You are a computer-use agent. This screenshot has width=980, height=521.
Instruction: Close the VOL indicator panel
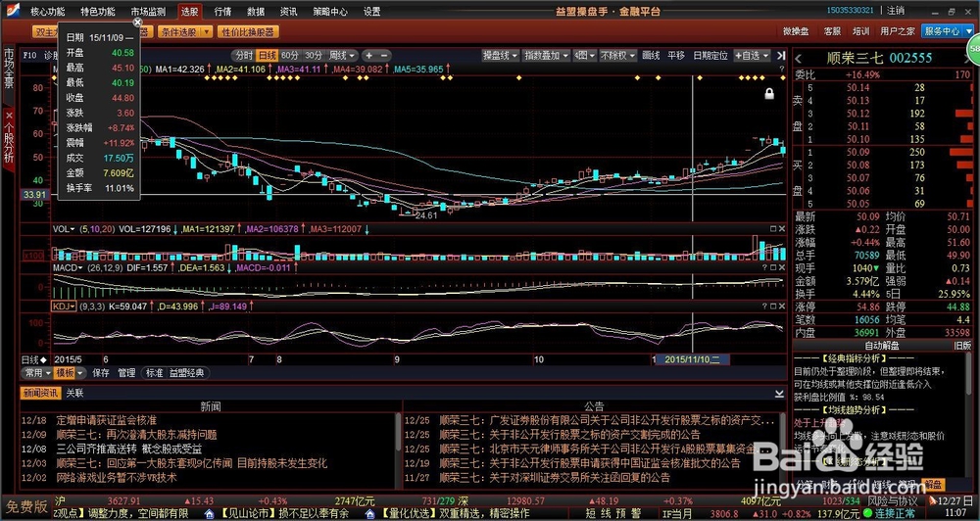click(x=782, y=228)
